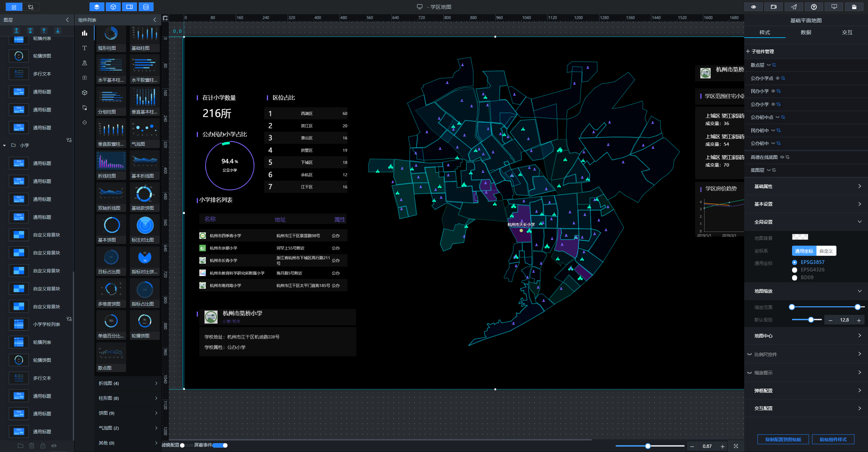The image size is (868, 452).
Task: Click the trash delete icon below layers
Action: coord(32,446)
